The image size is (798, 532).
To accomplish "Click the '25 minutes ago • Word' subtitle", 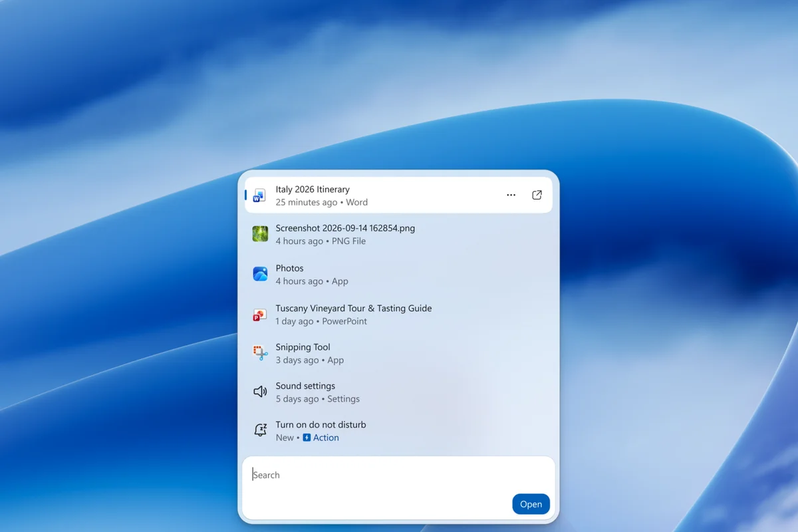I will [322, 202].
